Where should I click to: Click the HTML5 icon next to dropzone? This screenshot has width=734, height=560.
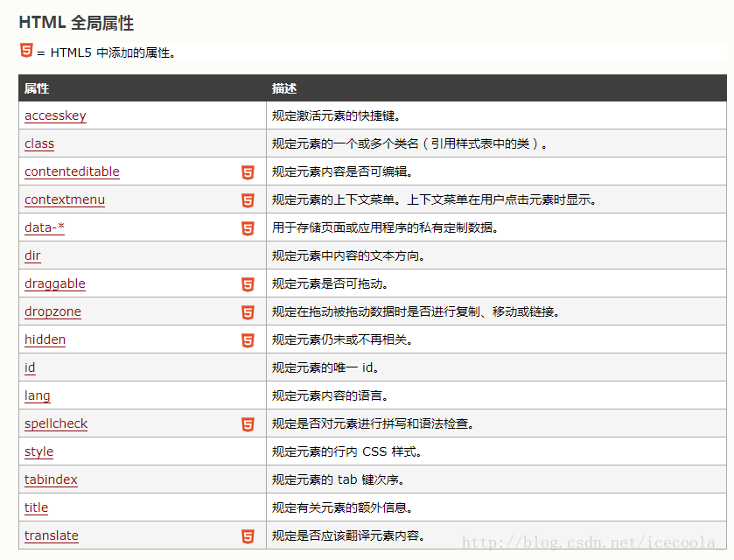pos(247,311)
